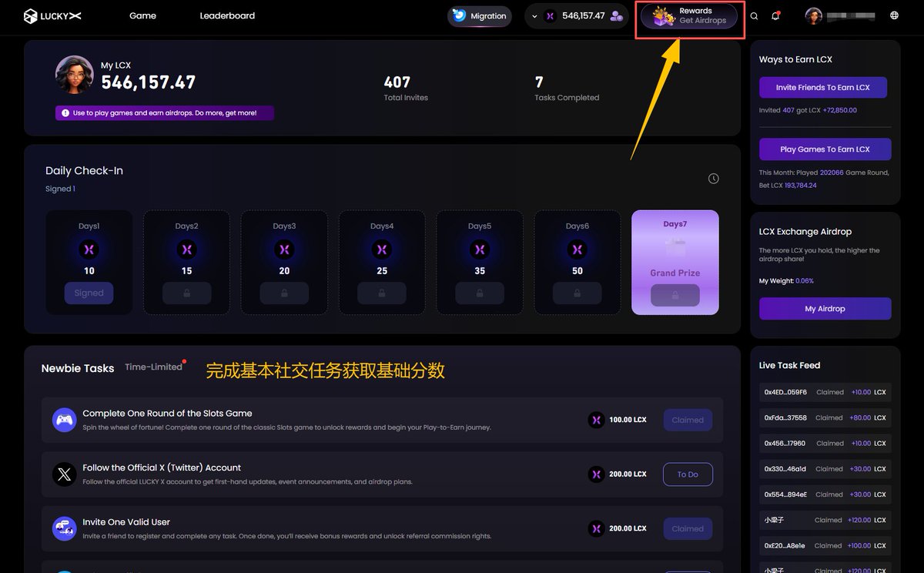
Task: Click the locked button on Days2
Action: pyautogui.click(x=186, y=293)
